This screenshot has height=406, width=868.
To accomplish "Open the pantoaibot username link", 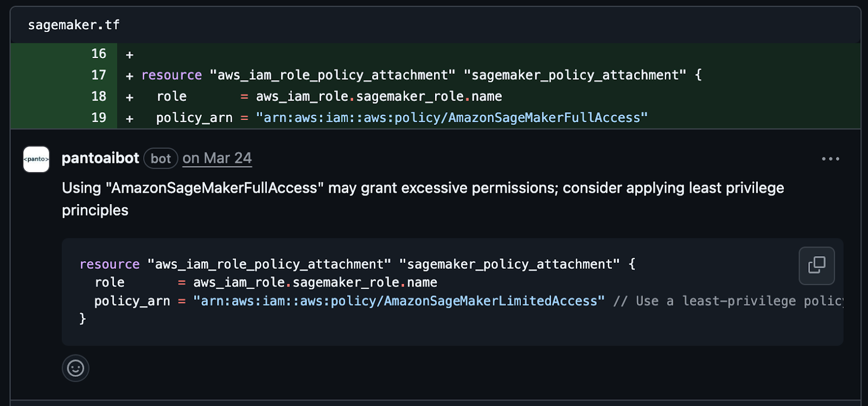I will pos(100,158).
